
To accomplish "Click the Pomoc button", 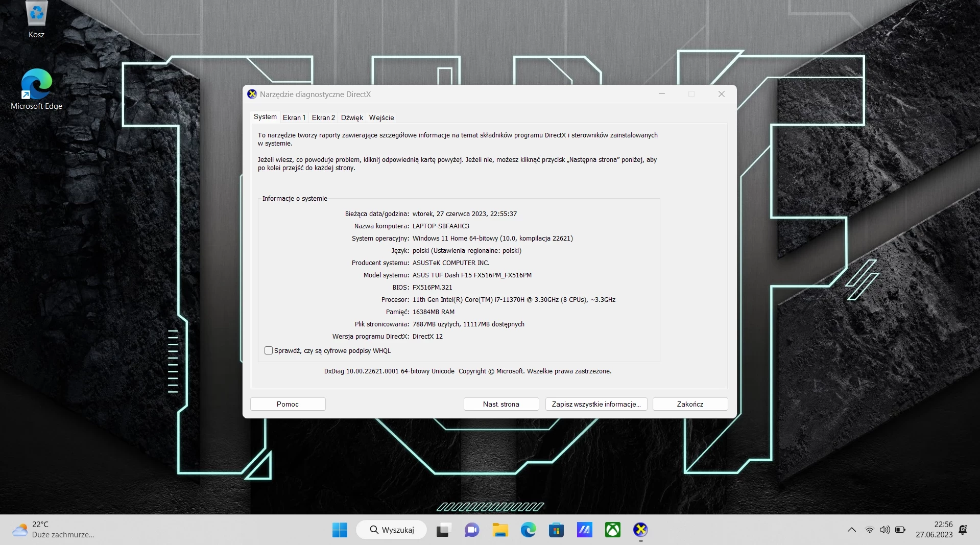I will [288, 404].
